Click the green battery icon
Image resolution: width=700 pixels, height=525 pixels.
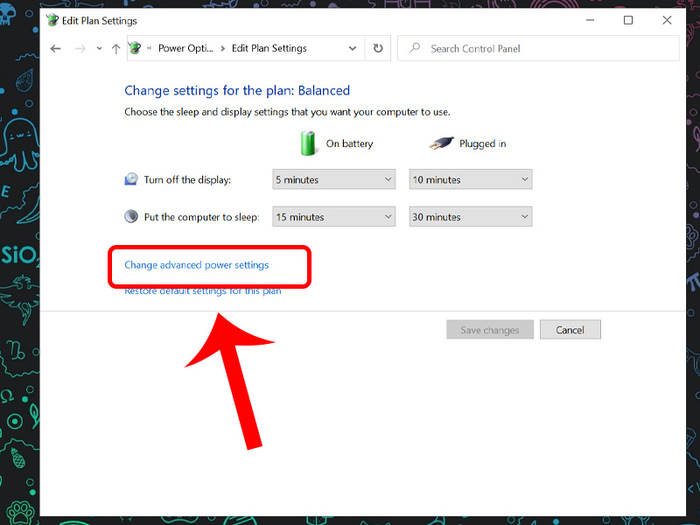click(x=308, y=143)
